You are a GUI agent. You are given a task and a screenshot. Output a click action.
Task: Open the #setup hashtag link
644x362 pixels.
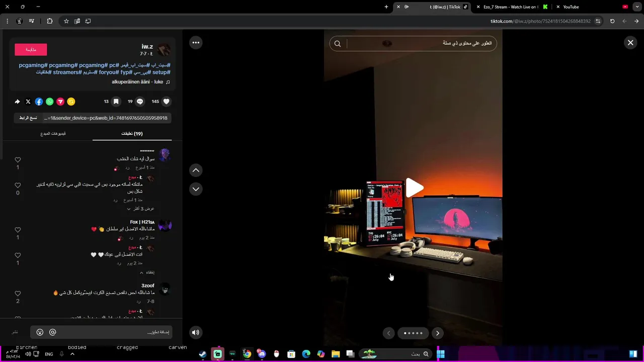click(161, 72)
